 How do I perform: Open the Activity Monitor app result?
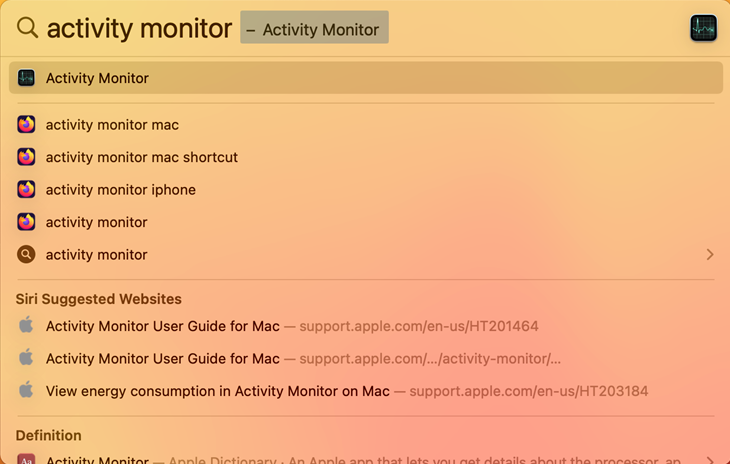97,78
